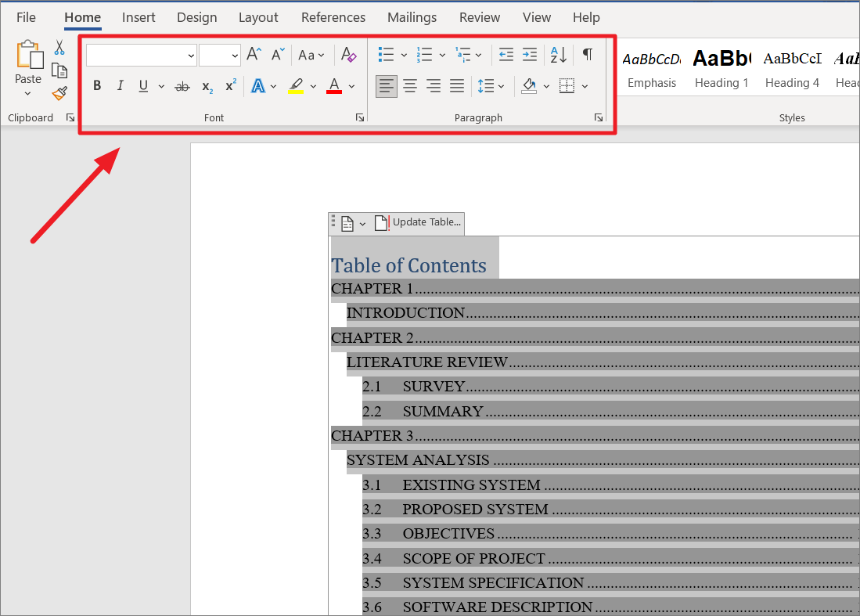860x616 pixels.
Task: Enable Center text alignment
Action: (409, 85)
